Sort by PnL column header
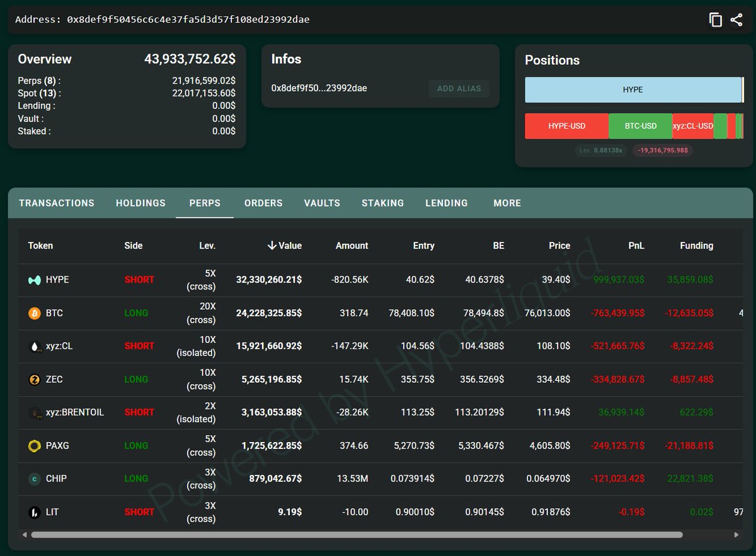The image size is (756, 556). pyautogui.click(x=635, y=246)
